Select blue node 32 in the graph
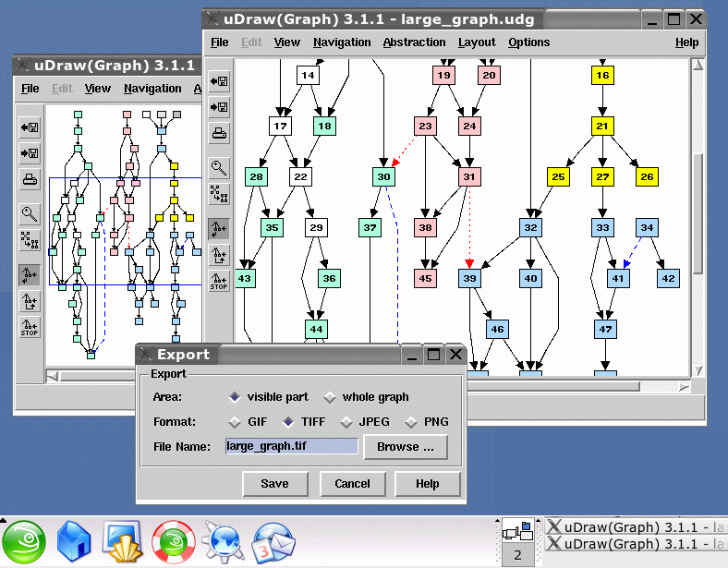This screenshot has height=568, width=728. pyautogui.click(x=530, y=227)
